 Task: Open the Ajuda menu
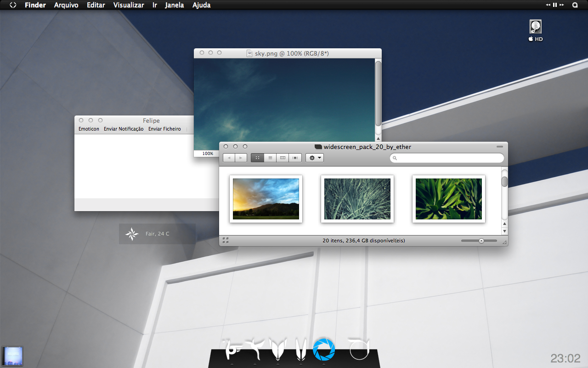coord(201,5)
